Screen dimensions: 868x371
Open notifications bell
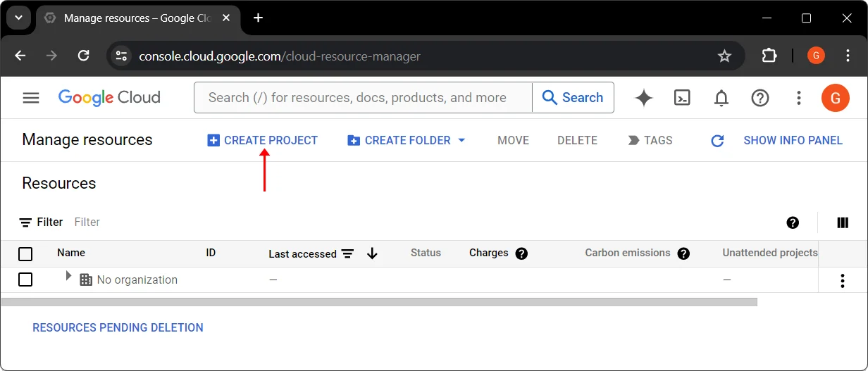pos(721,98)
